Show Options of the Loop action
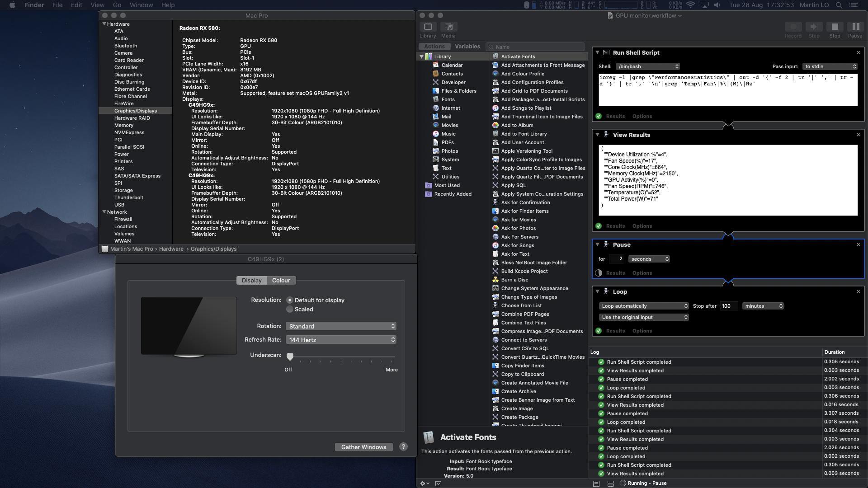 click(642, 331)
